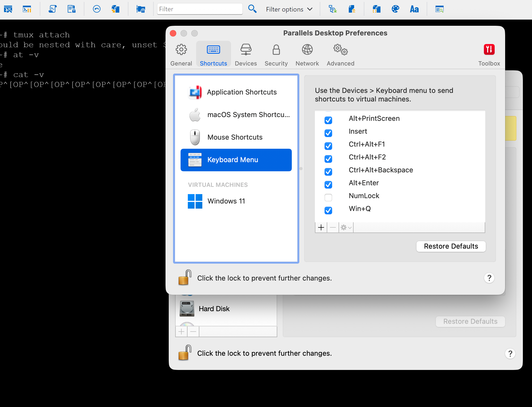Click the script scroll toolbar icon

pyautogui.click(x=53, y=9)
